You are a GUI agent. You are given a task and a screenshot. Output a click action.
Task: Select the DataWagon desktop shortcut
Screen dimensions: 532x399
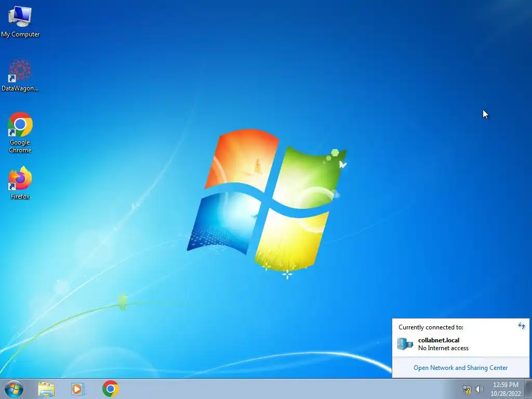click(20, 75)
